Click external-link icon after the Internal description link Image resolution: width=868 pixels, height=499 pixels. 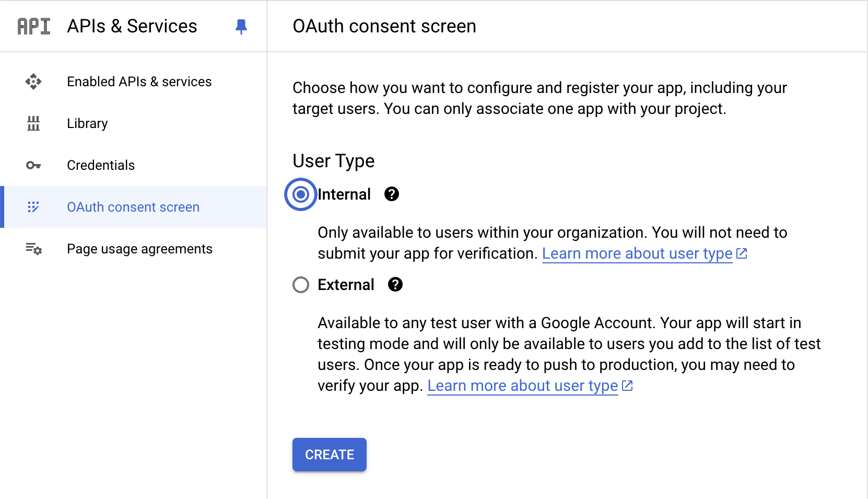(x=742, y=253)
